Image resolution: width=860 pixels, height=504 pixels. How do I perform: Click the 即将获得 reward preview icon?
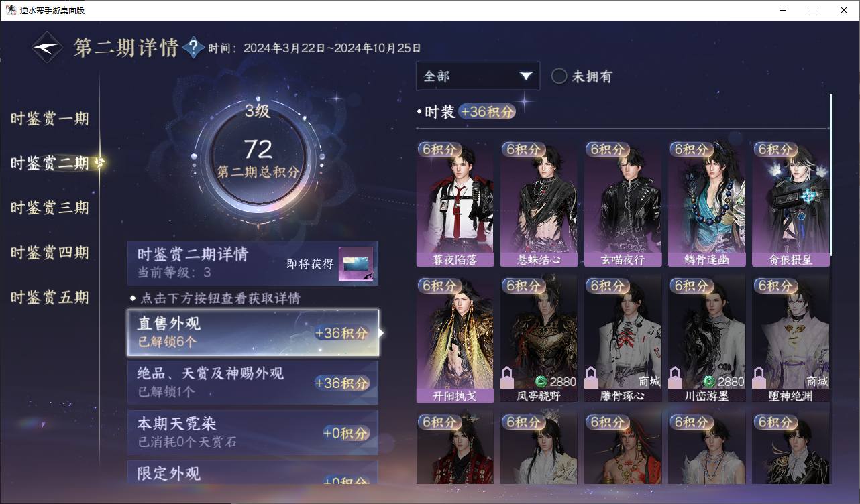356,264
